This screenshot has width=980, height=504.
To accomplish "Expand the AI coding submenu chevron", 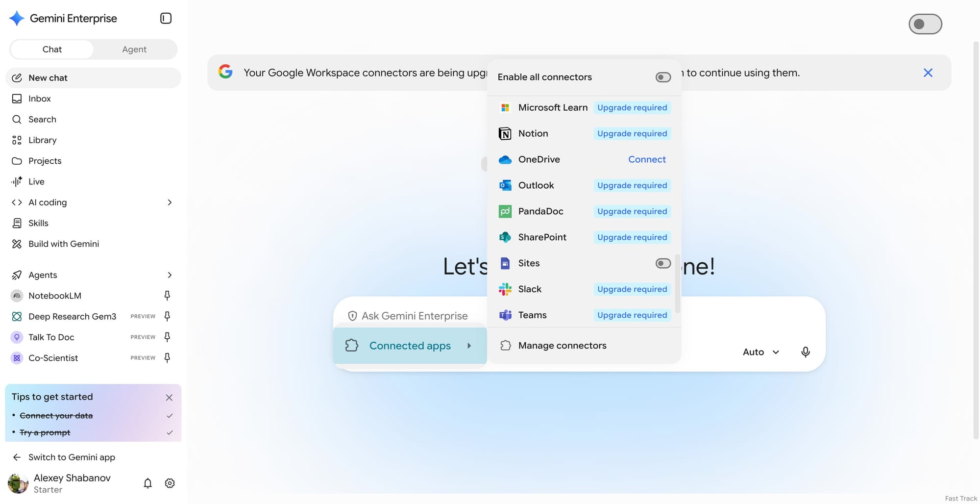I will point(170,202).
